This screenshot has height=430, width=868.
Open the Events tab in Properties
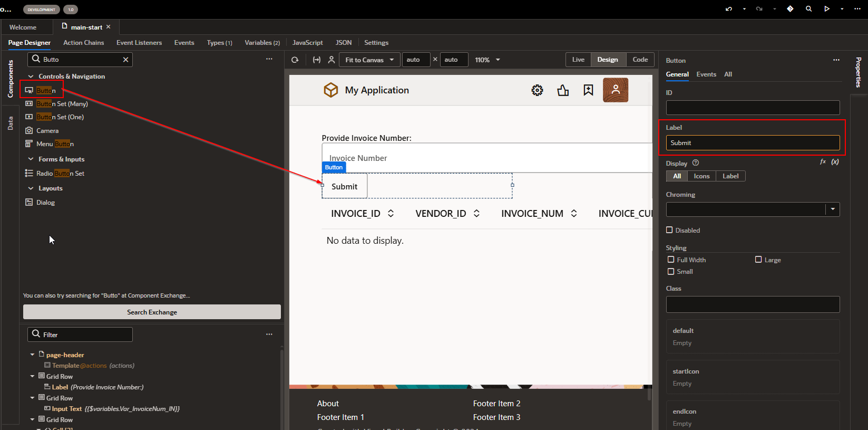(706, 74)
